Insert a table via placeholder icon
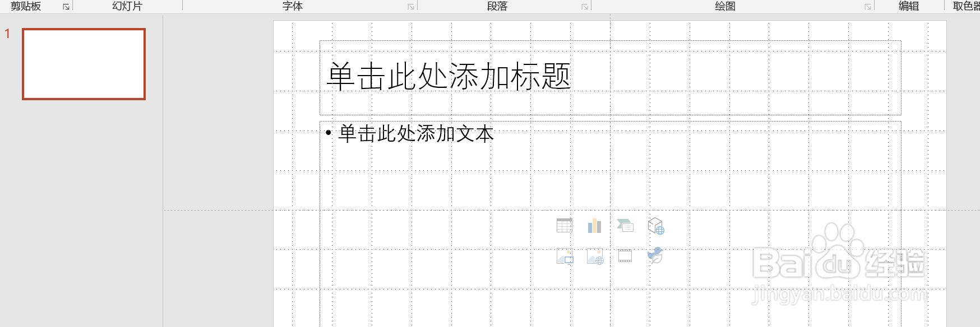The image size is (980, 327). 565,226
